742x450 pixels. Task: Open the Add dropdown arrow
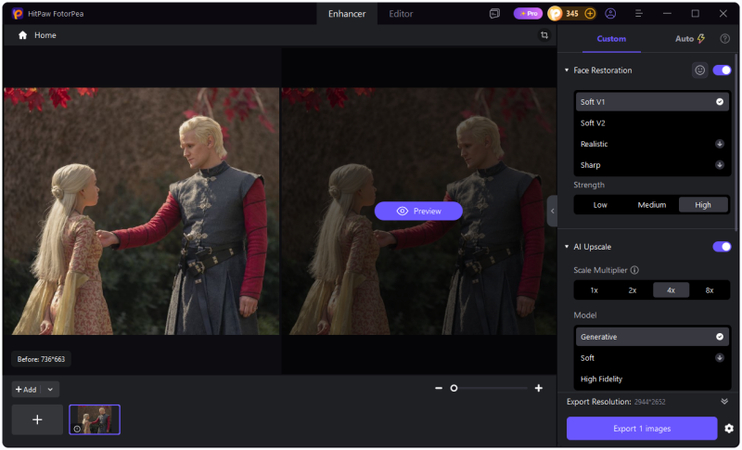click(x=50, y=390)
